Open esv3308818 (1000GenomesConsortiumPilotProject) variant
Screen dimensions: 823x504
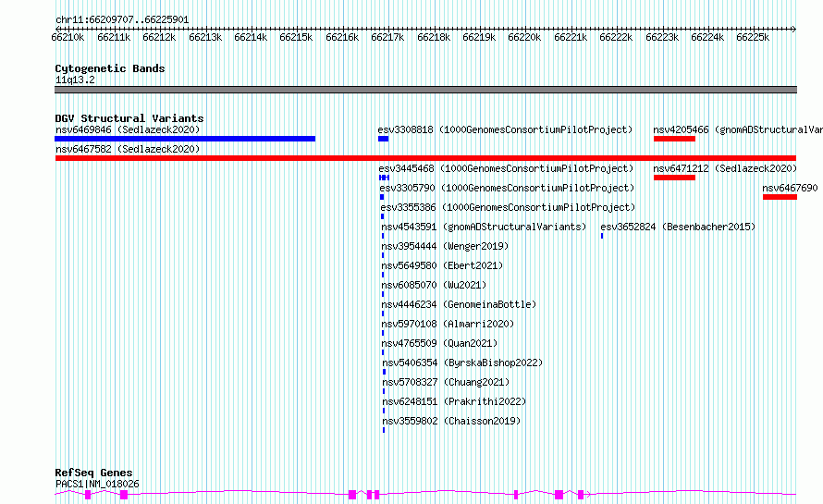point(505,129)
